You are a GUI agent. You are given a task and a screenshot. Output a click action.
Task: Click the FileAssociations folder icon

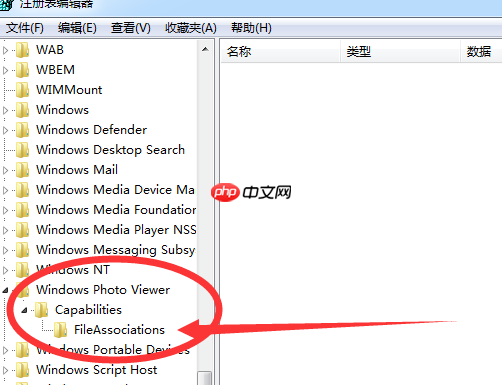[61, 330]
